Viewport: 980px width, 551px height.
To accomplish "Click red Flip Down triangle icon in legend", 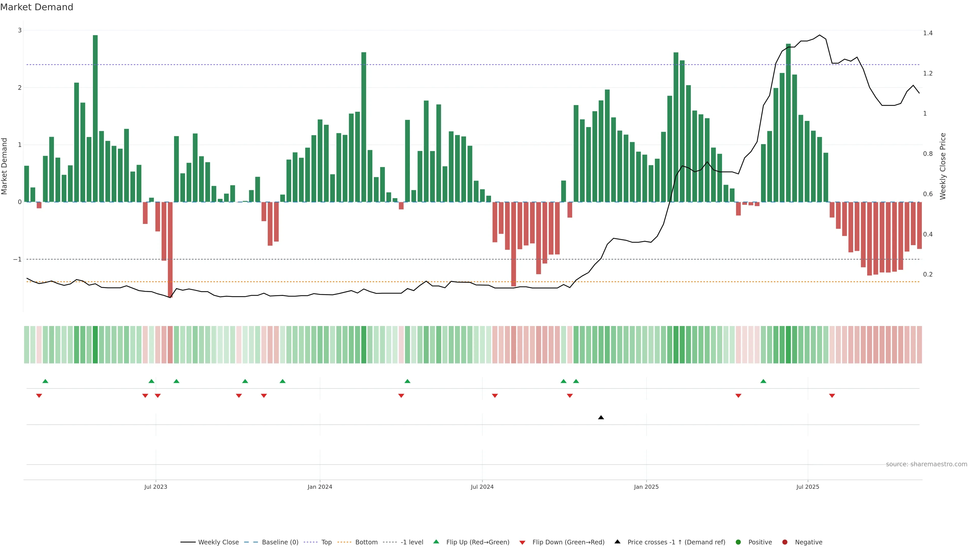I will coord(522,542).
